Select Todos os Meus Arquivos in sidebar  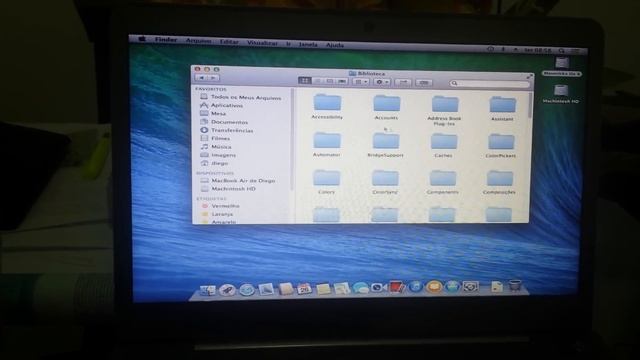(241, 97)
